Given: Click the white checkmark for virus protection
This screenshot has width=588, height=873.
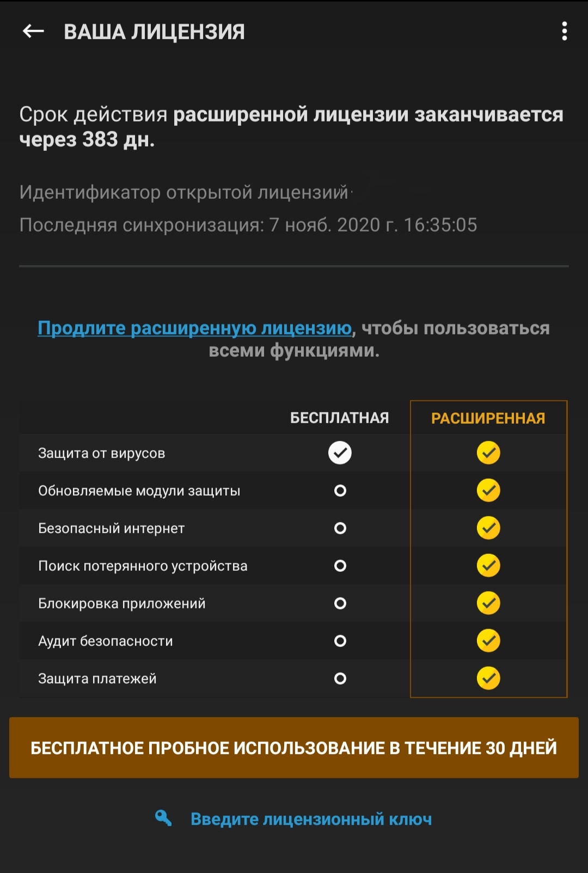Looking at the screenshot, I should pyautogui.click(x=340, y=453).
